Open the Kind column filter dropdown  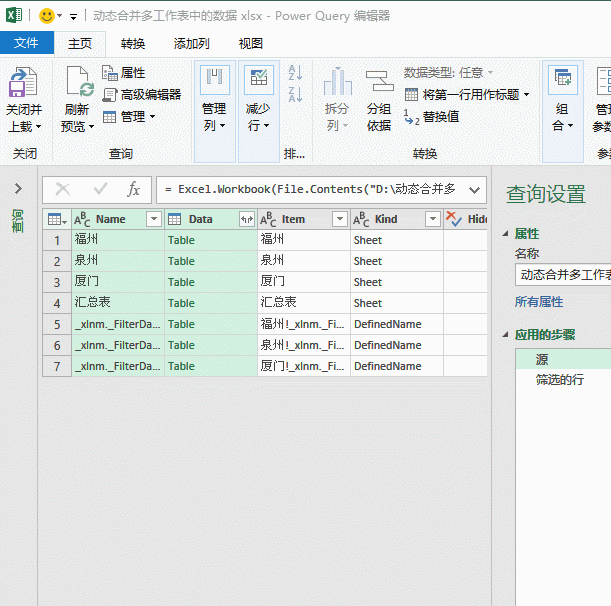[432, 219]
